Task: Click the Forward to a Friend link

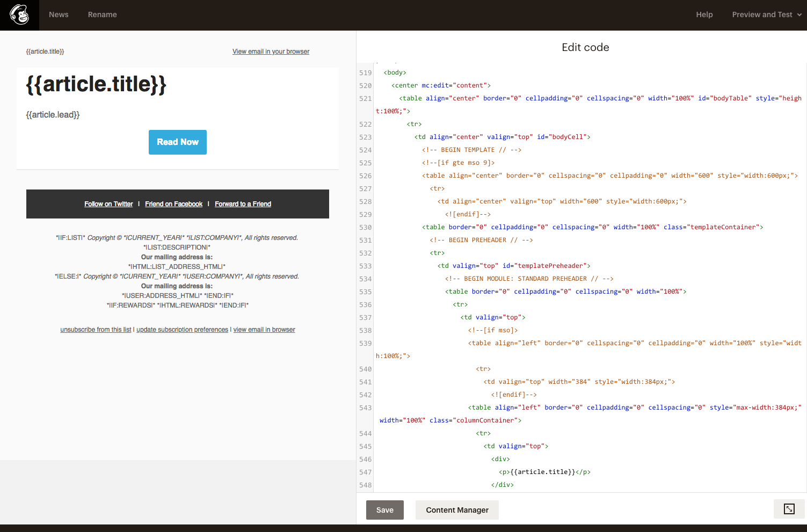Action: (x=243, y=204)
